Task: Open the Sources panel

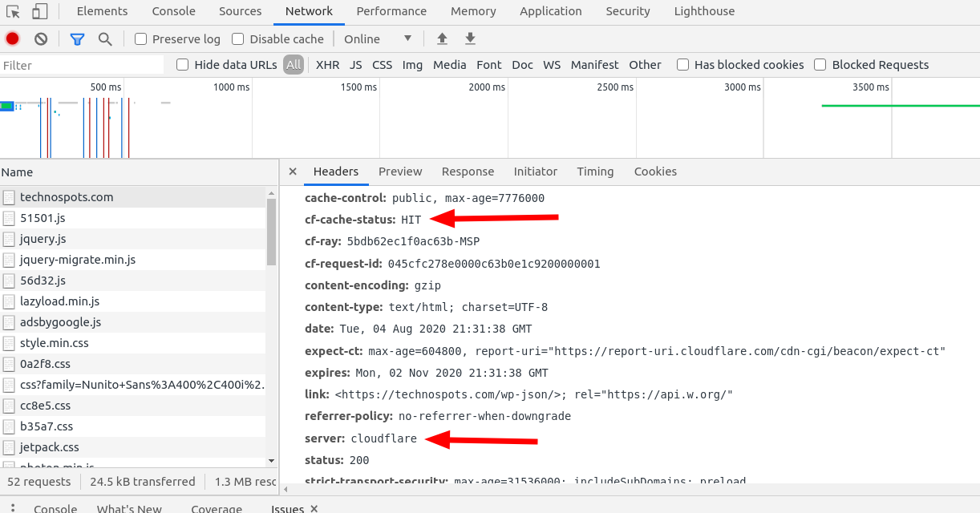Action: [x=241, y=11]
